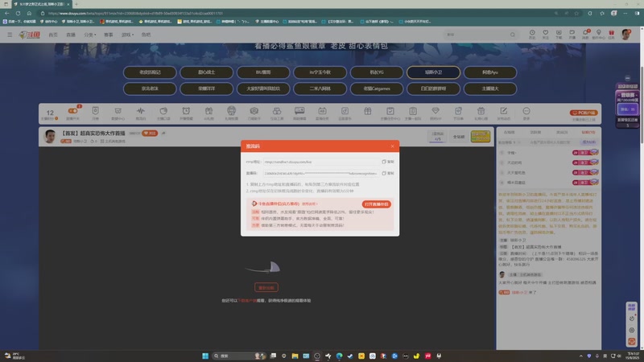Click the browser address bar

point(295,13)
